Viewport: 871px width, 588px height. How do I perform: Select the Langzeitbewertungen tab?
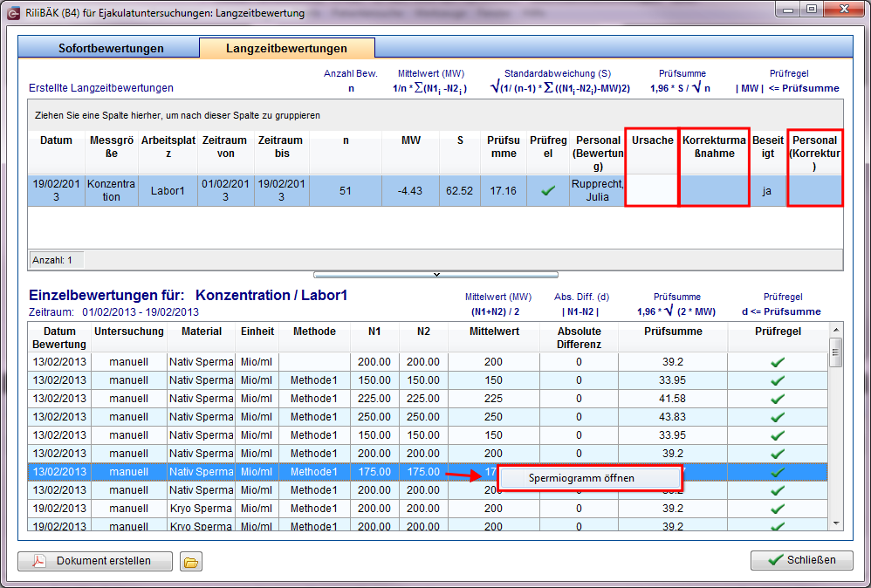tap(286, 48)
